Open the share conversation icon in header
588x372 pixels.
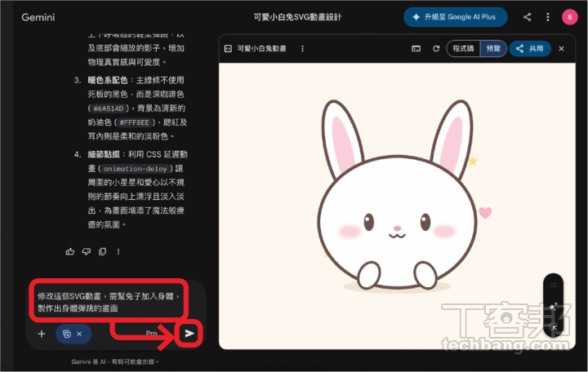[528, 17]
